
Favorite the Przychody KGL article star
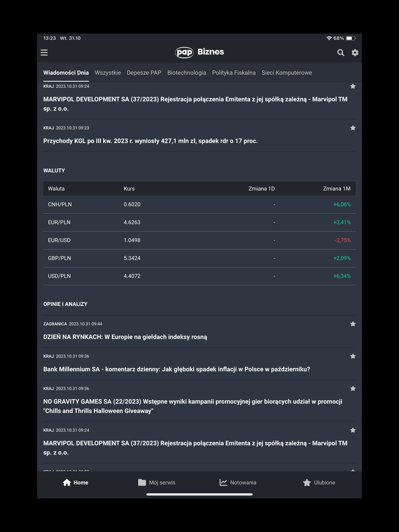pos(353,128)
